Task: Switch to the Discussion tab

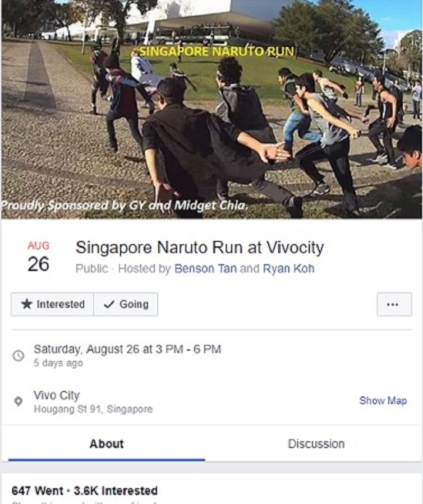Action: click(x=316, y=444)
